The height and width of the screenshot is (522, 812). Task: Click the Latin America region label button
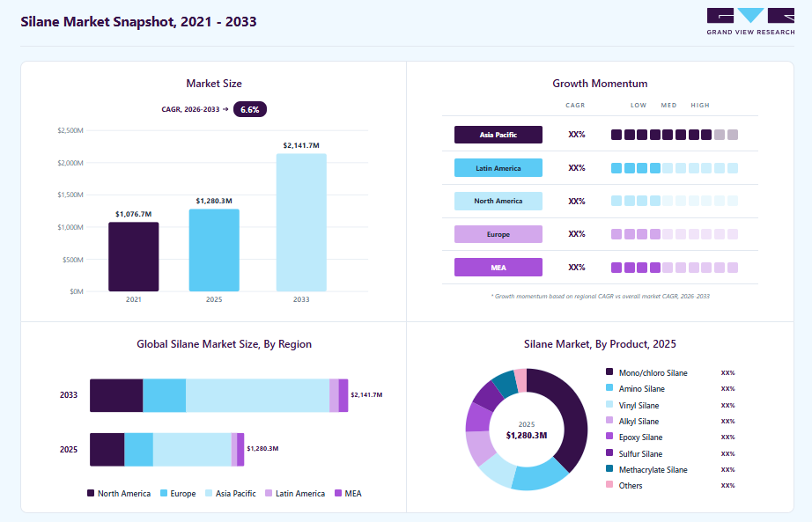(x=498, y=168)
